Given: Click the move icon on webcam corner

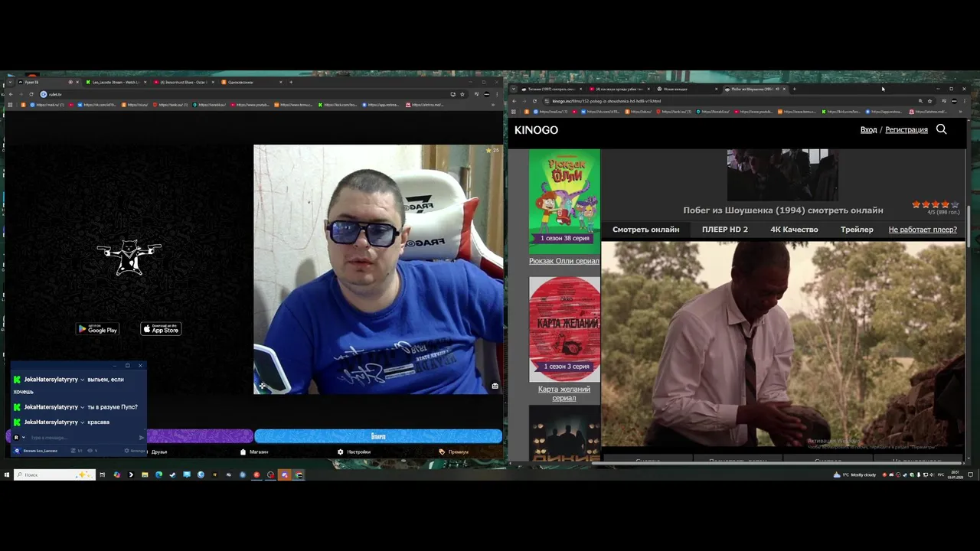Looking at the screenshot, I should [x=262, y=386].
